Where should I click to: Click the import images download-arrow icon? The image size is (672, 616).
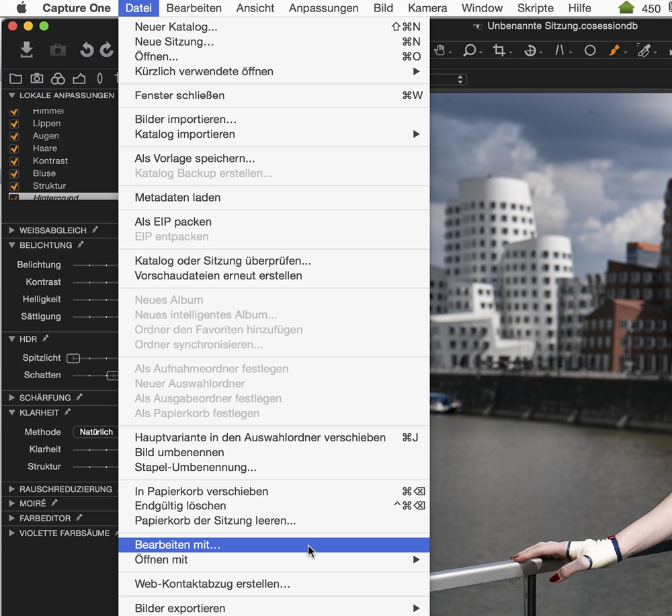pos(27,50)
